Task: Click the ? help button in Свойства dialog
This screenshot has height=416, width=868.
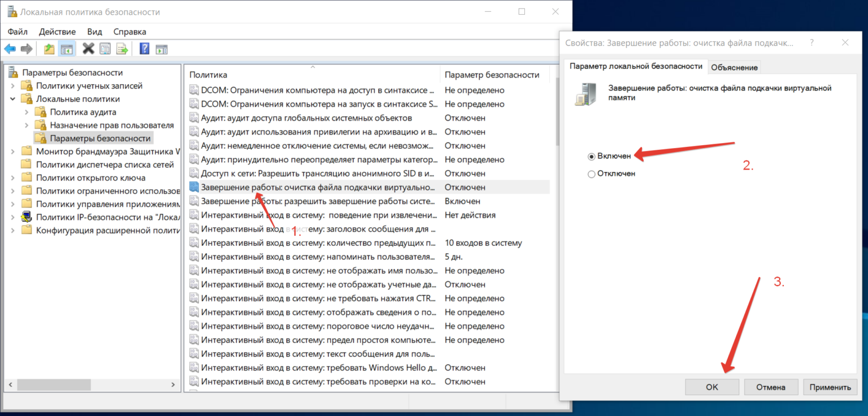Action: point(812,42)
